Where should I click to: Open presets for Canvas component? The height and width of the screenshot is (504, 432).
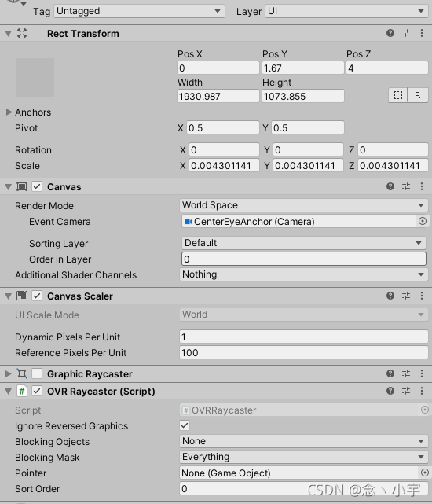(x=406, y=186)
